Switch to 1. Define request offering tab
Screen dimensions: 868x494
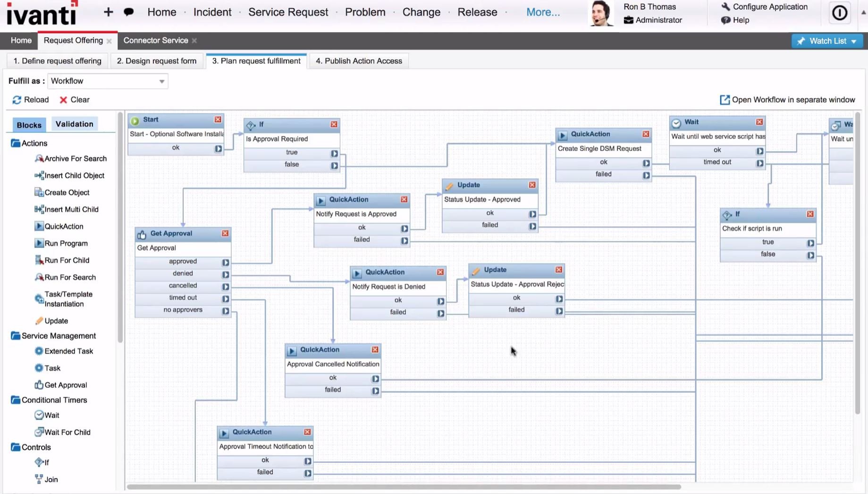57,61
